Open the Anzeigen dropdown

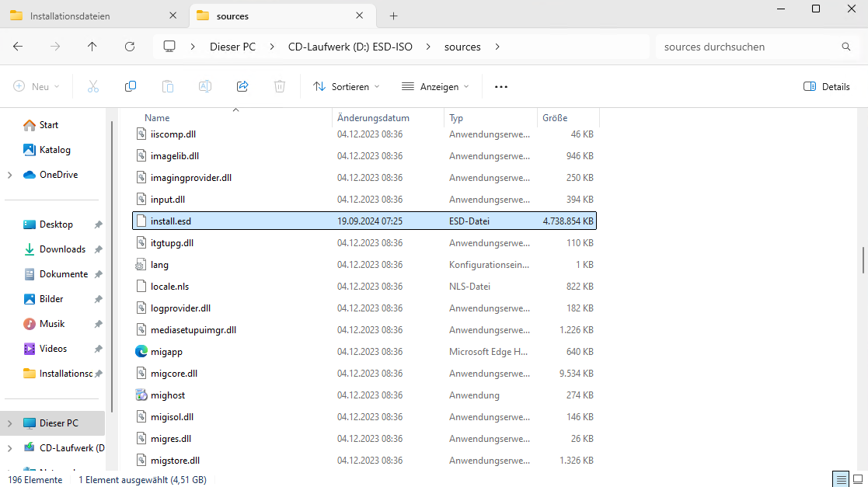(x=435, y=86)
